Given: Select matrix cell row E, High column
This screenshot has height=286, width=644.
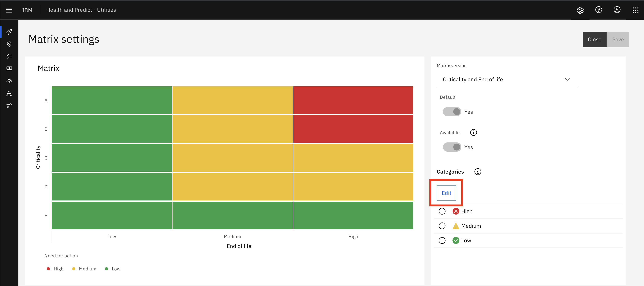Looking at the screenshot, I should click(x=353, y=215).
